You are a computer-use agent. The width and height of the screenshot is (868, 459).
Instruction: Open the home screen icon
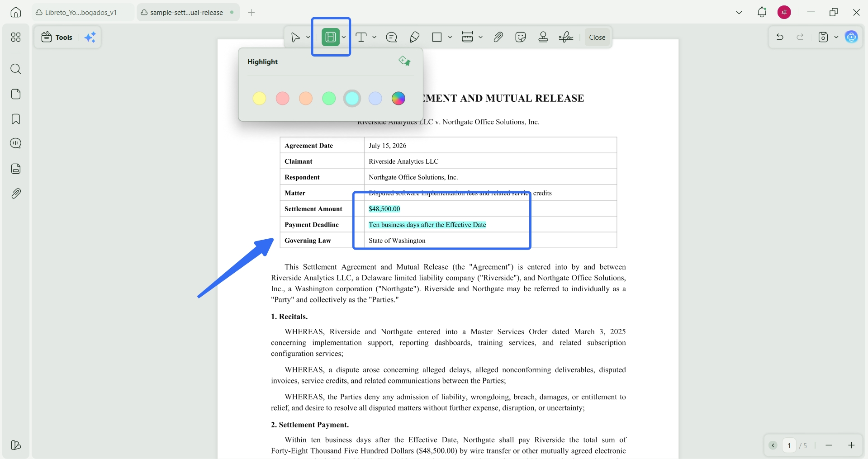pyautogui.click(x=16, y=12)
